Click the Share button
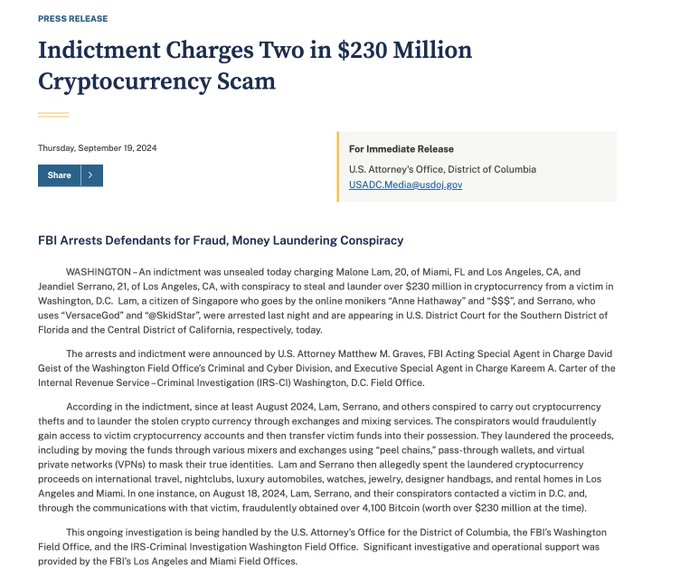680x575 pixels. click(x=59, y=175)
